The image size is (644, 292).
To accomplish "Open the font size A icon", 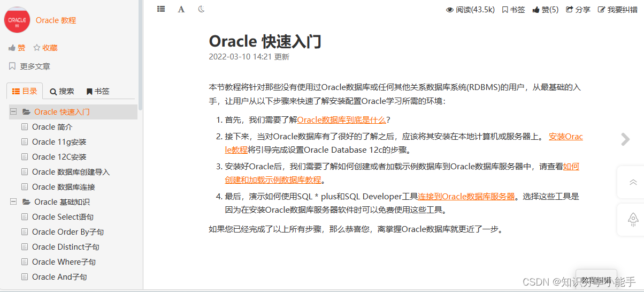I will pyautogui.click(x=181, y=9).
